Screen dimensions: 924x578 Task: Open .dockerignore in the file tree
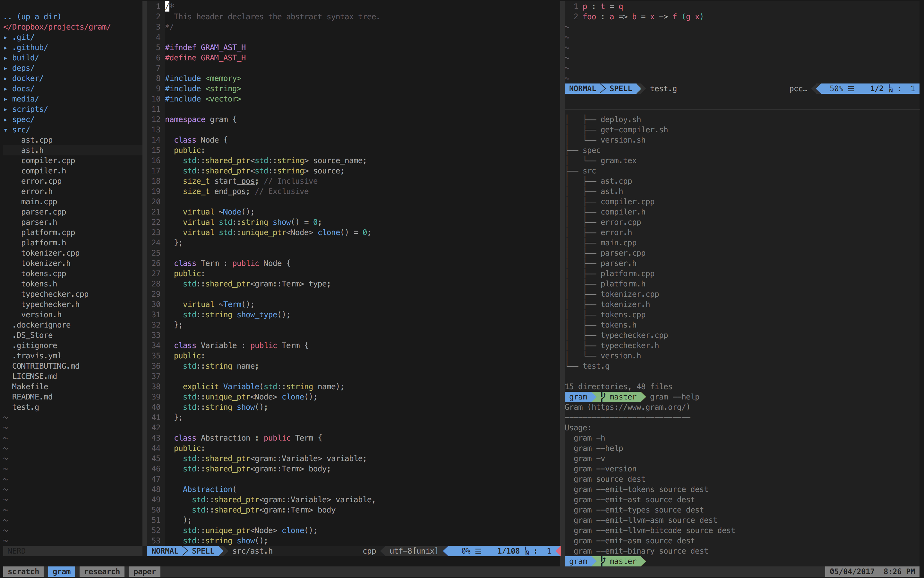pyautogui.click(x=41, y=325)
